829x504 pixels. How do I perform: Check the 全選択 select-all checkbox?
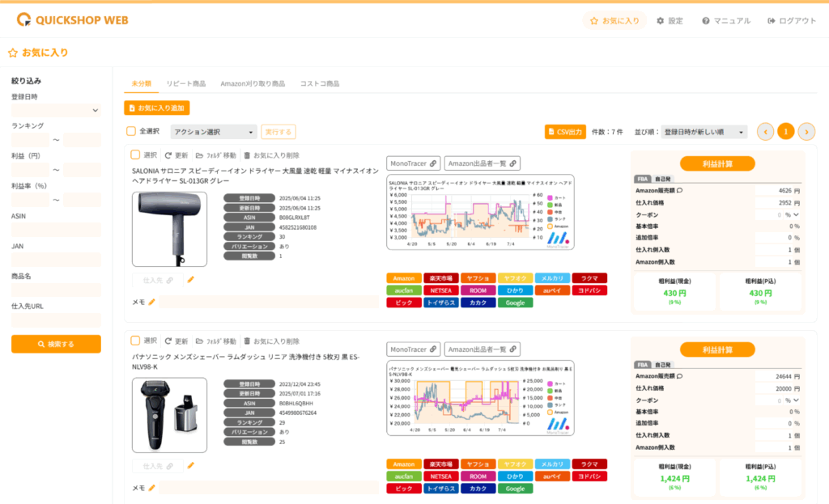pyautogui.click(x=131, y=131)
